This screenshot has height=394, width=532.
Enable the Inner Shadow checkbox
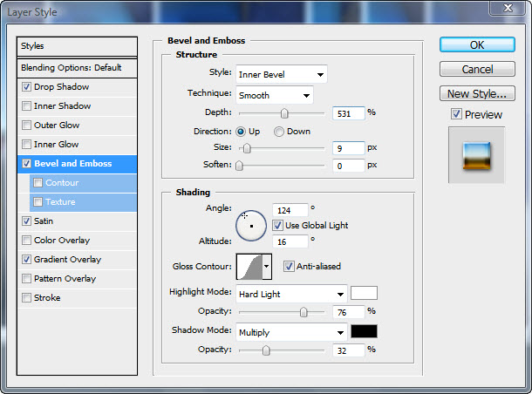(27, 106)
